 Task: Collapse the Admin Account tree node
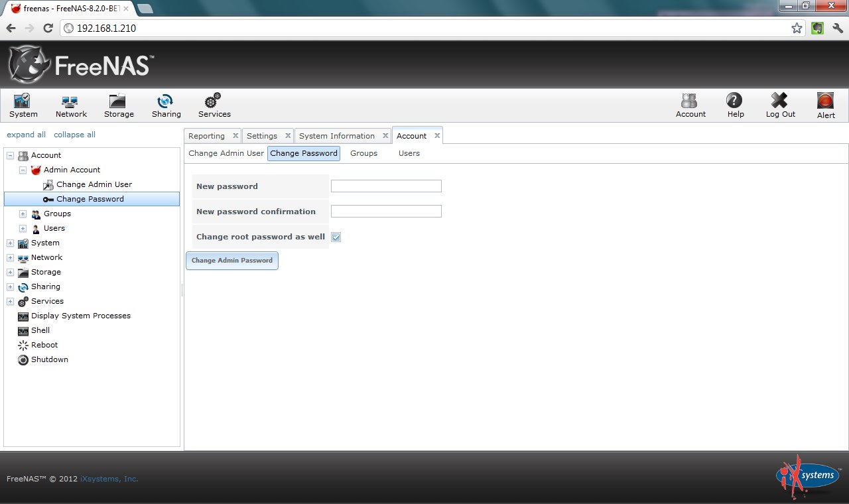coord(23,170)
